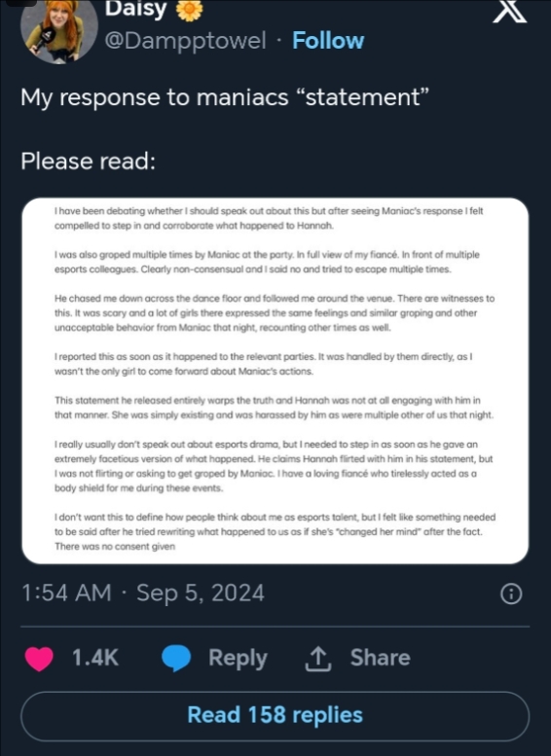Click the statement's last paragraph about consent
Screen dimensions: 551x756
[275, 532]
